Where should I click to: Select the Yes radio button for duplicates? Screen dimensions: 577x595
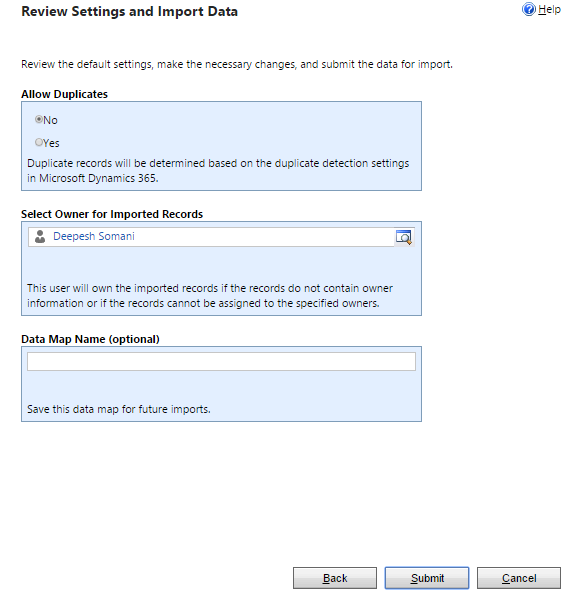(x=39, y=142)
